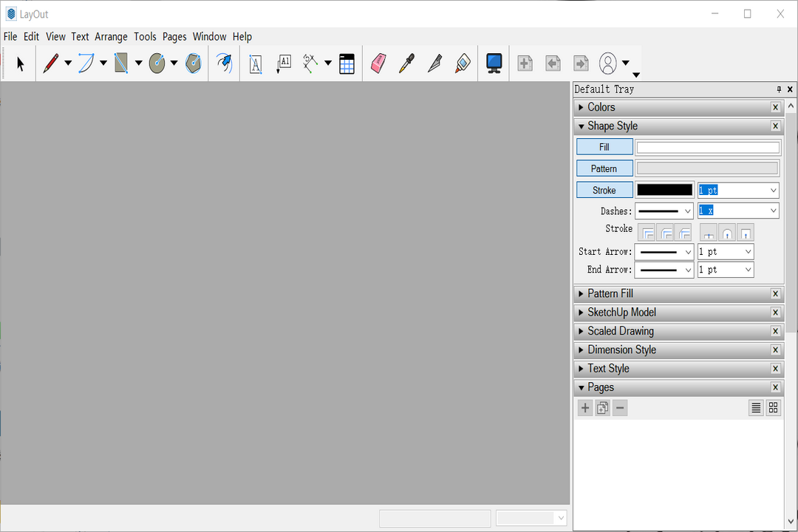Add a new page with the plus-page icon
The width and height of the screenshot is (798, 532).
click(525, 64)
